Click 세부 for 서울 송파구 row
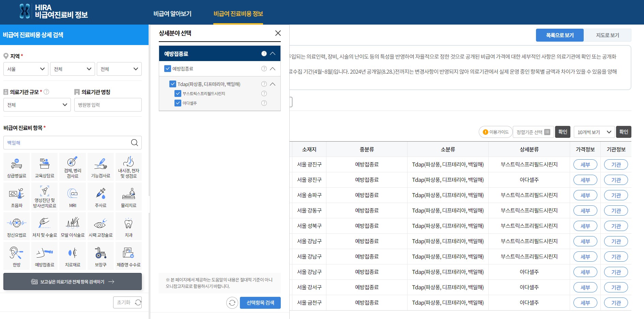This screenshot has width=644, height=319. (585, 195)
